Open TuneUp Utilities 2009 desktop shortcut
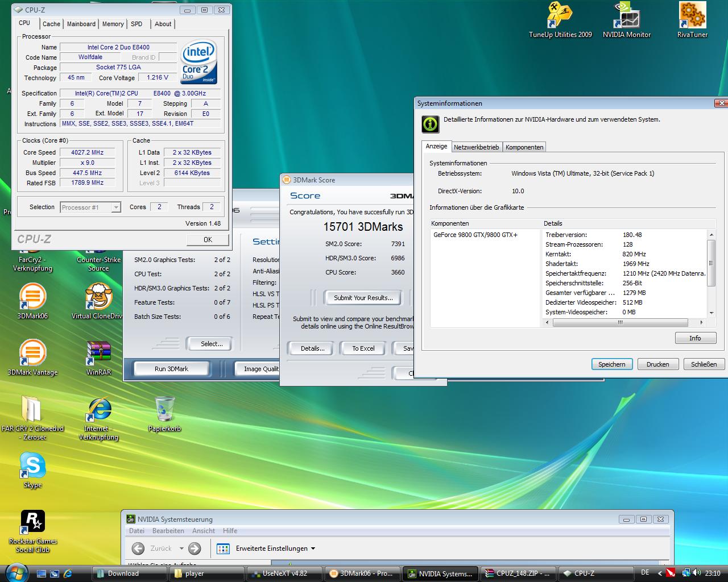Image resolution: width=728 pixels, height=582 pixels. [560, 20]
